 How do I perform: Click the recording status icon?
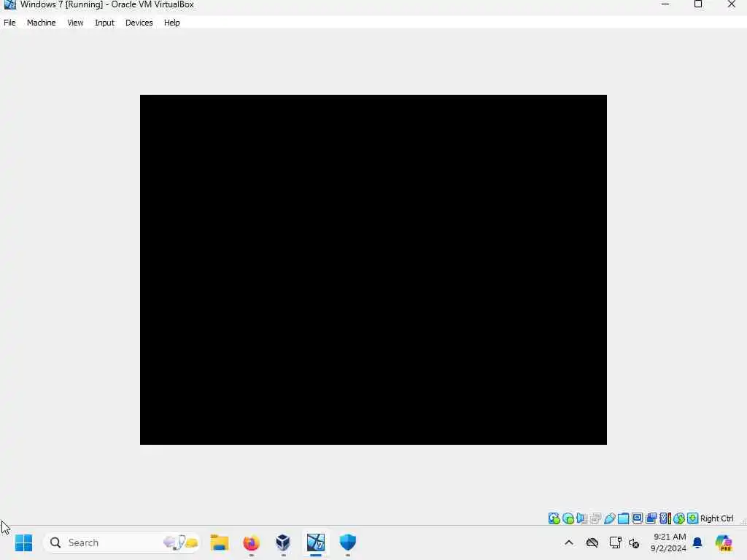click(x=651, y=518)
